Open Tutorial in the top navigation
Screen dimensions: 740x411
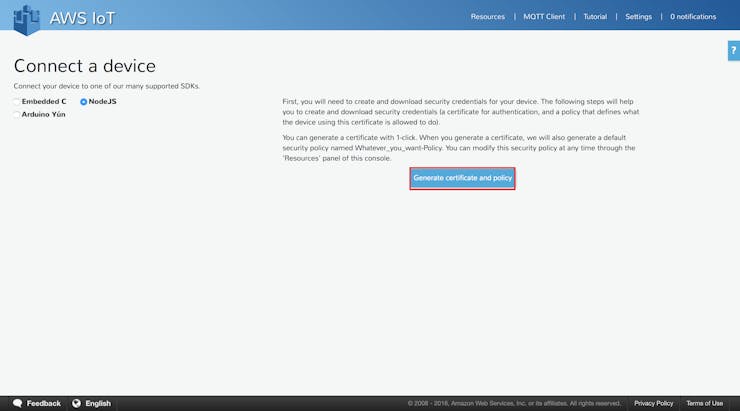[x=595, y=17]
